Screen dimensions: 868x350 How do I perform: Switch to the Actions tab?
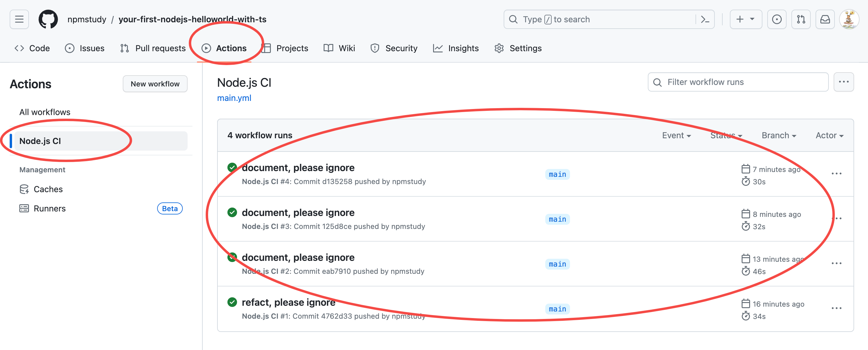coord(224,48)
